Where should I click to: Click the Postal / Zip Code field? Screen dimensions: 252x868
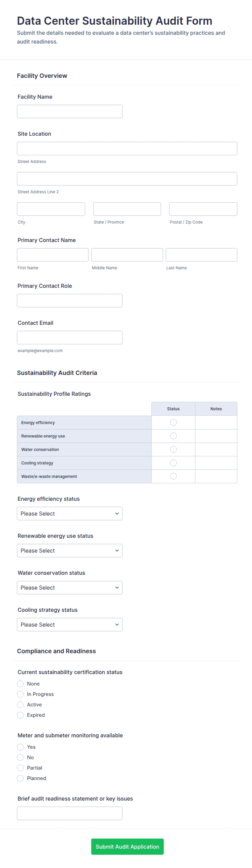pyautogui.click(x=203, y=209)
